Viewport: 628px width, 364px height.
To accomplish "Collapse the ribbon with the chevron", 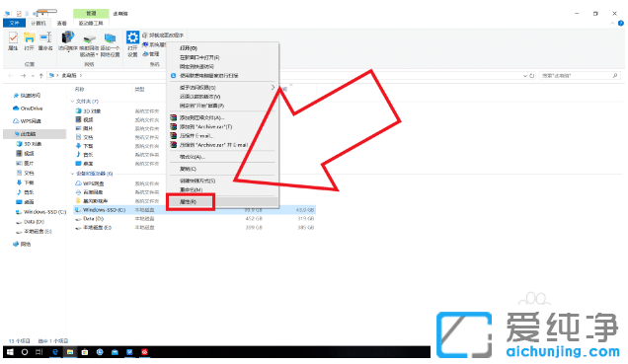I will pyautogui.click(x=612, y=24).
